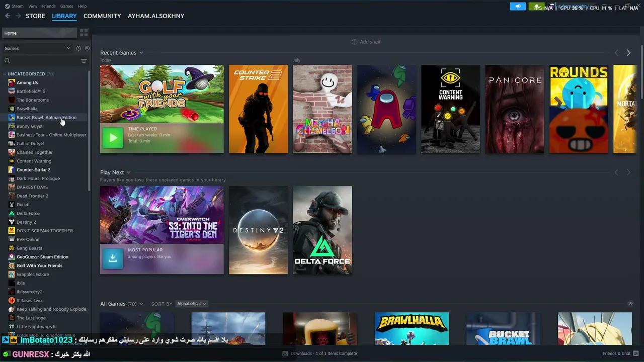Sort games by recent activity clock icon
Image resolution: width=644 pixels, height=362 pixels.
pyautogui.click(x=78, y=48)
